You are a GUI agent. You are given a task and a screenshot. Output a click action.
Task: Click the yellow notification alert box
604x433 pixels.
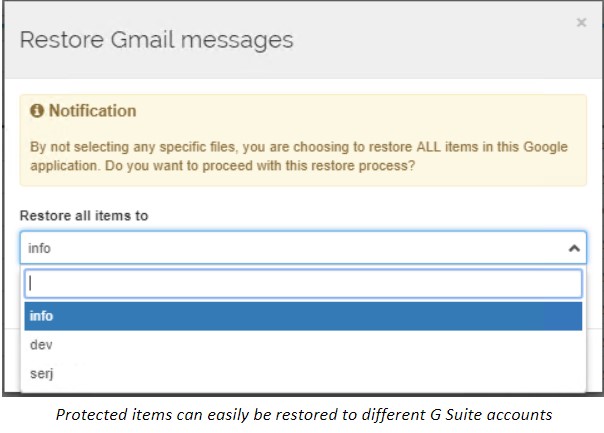[303, 140]
